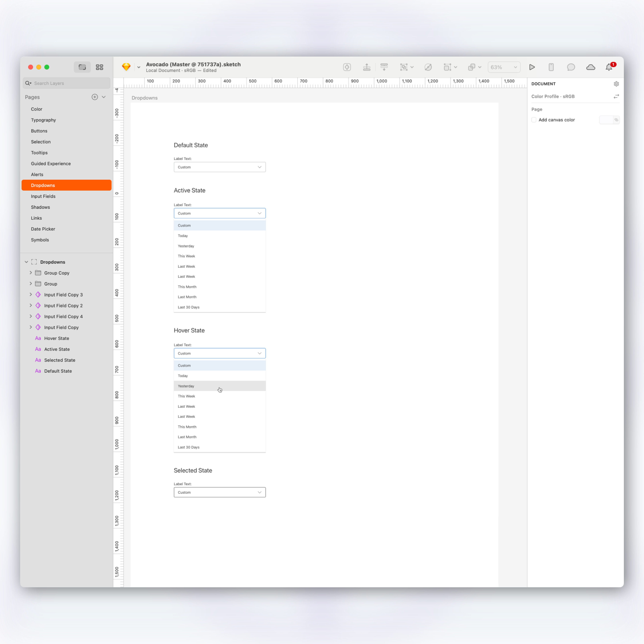
Task: Switch to the components grid view icon
Action: tap(99, 67)
